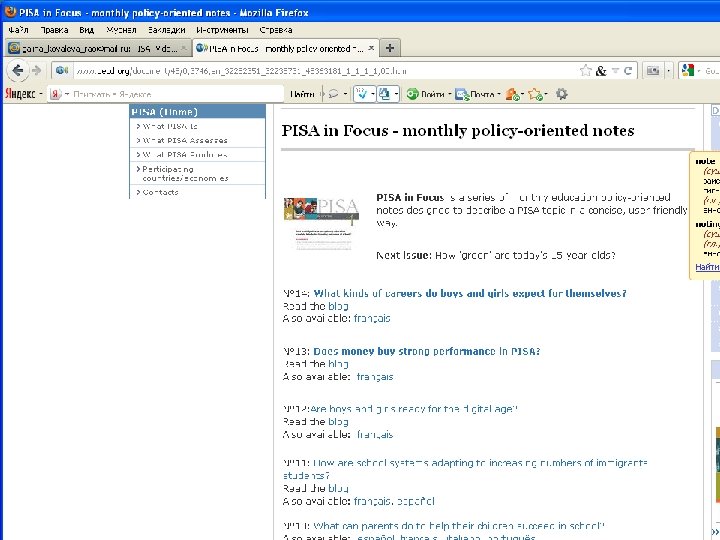The height and width of the screenshot is (540, 720).
Task: Open français version under No.13
Action: pyautogui.click(x=375, y=377)
